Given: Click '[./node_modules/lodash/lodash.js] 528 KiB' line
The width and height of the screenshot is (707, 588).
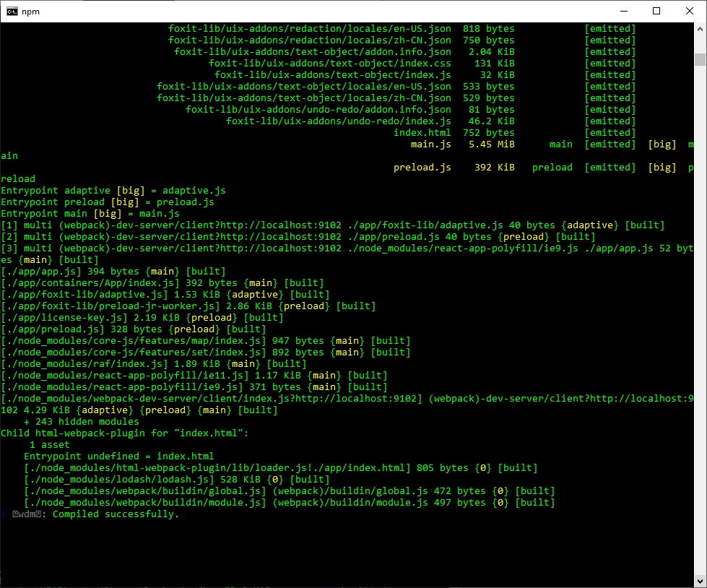Looking at the screenshot, I should 177,480.
